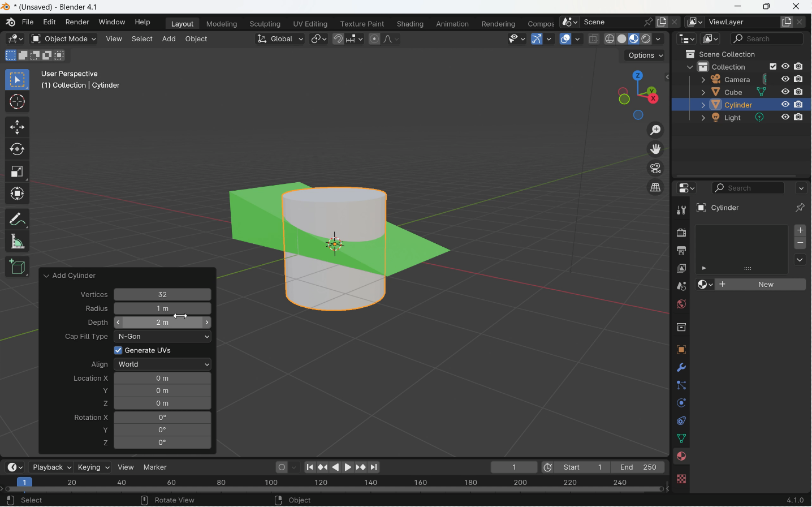Image resolution: width=812 pixels, height=507 pixels.
Task: Switch orthographic/perspective grid icon
Action: [655, 187]
